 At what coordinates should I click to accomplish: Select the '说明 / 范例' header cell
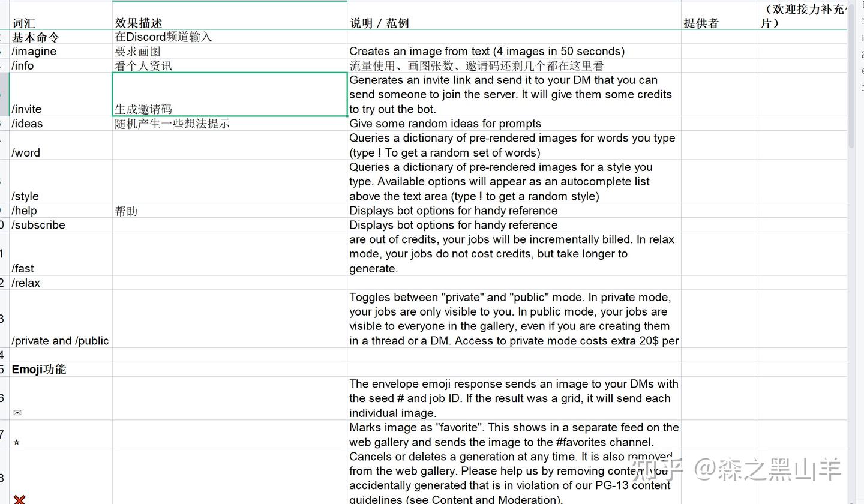point(514,16)
